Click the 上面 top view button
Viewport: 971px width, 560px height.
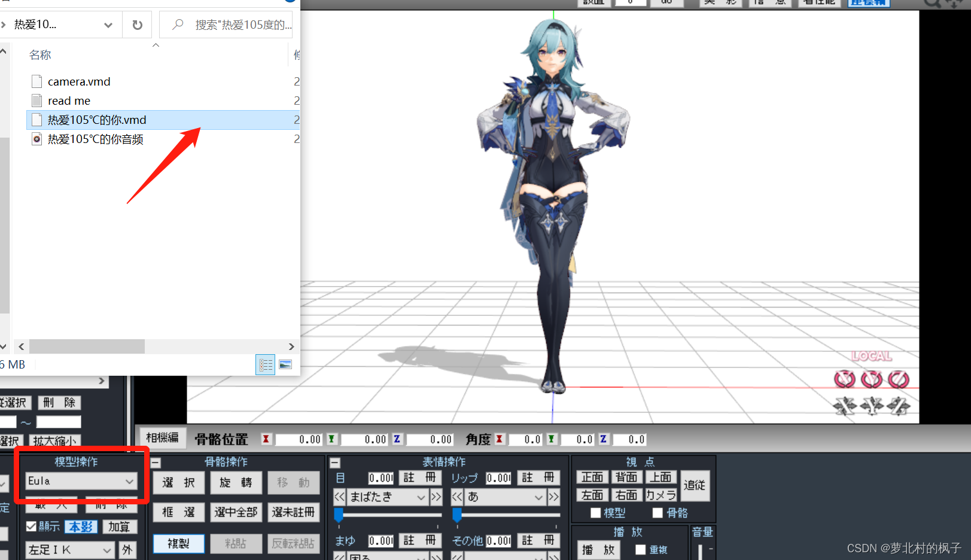tap(660, 477)
